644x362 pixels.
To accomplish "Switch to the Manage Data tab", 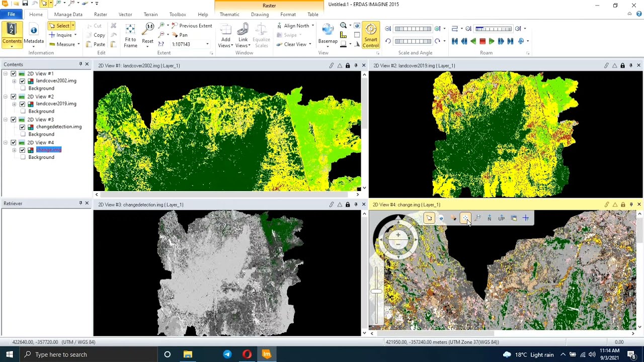I will tap(68, 15).
